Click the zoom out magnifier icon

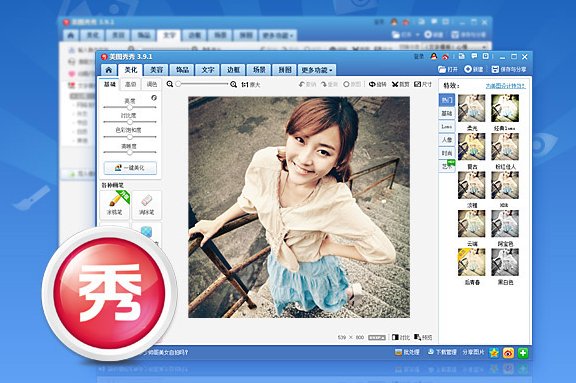[x=170, y=84]
